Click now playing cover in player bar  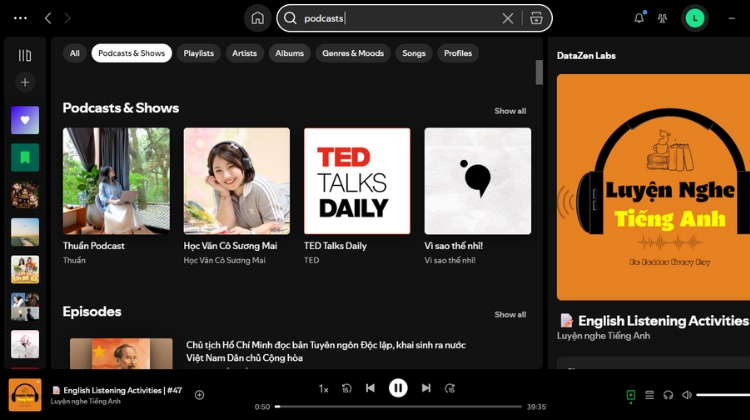pos(25,395)
